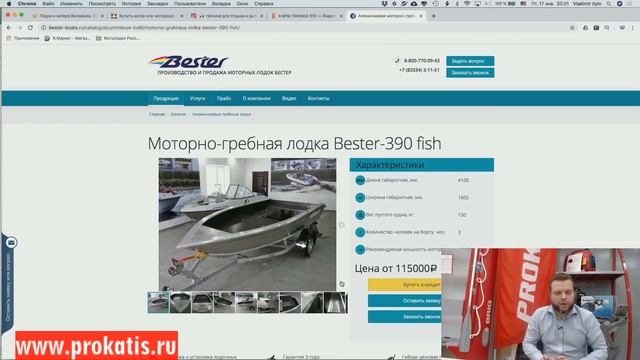Open the Контакты navigation item

(318, 98)
